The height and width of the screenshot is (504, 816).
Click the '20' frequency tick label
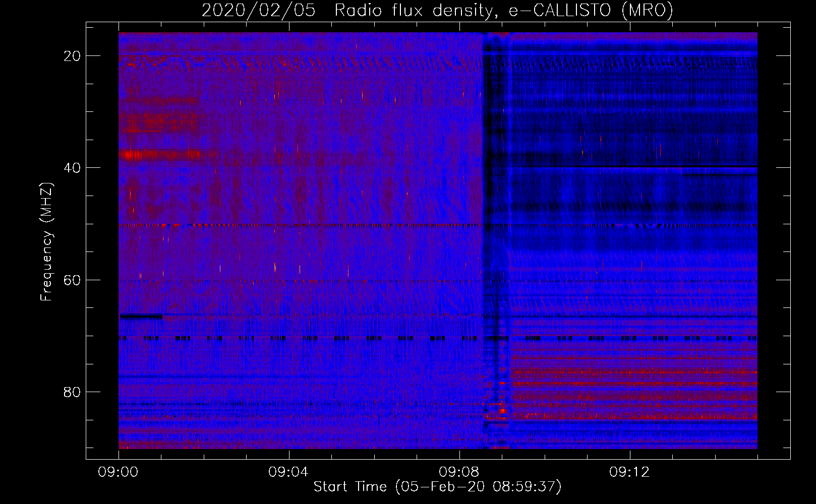click(73, 56)
